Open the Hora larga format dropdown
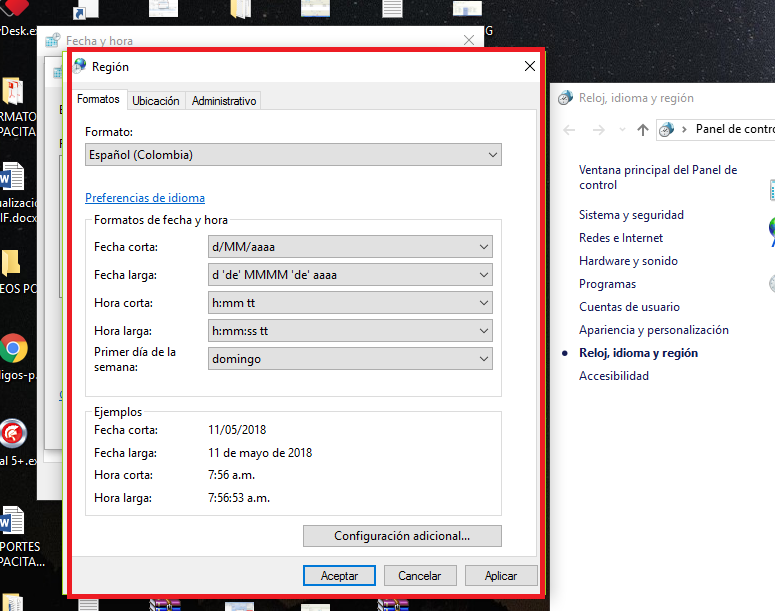 click(350, 331)
